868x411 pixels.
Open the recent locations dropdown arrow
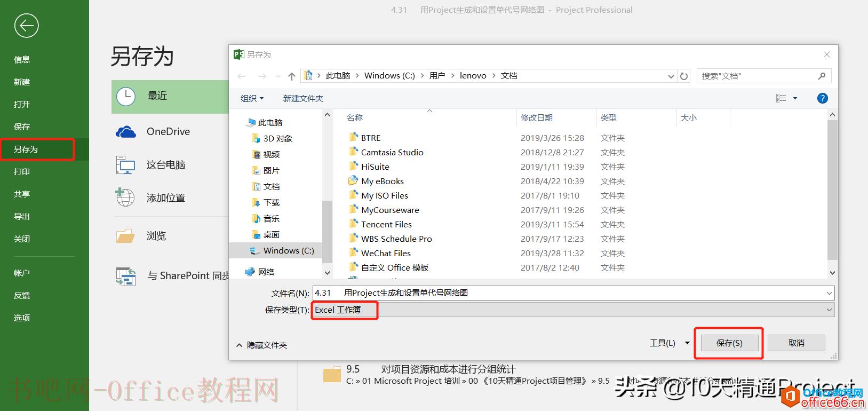click(278, 76)
